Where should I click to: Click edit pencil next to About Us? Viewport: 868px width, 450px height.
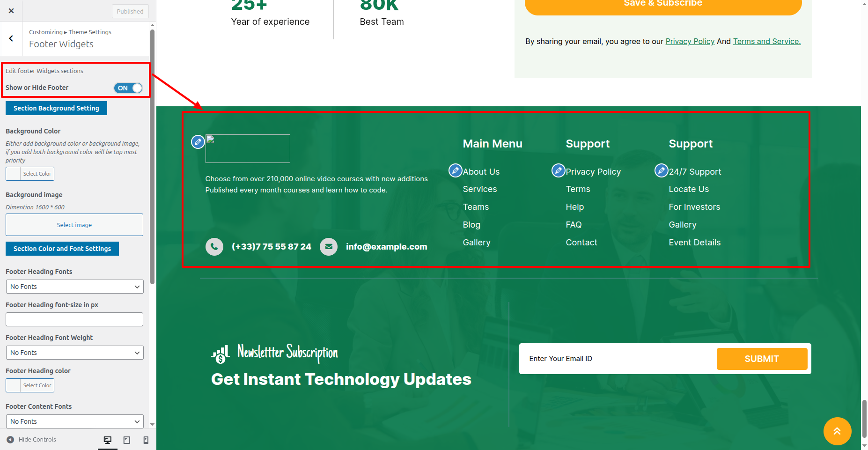pos(455,170)
